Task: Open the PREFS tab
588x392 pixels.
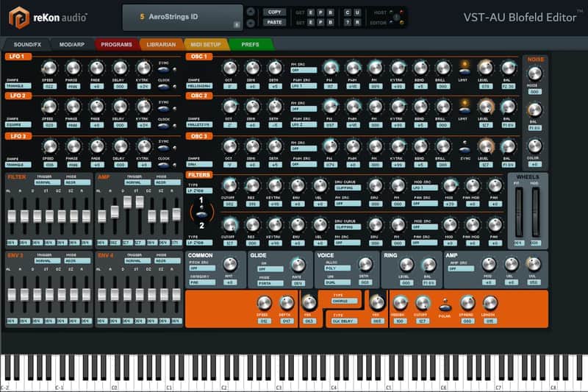Action: (250, 44)
